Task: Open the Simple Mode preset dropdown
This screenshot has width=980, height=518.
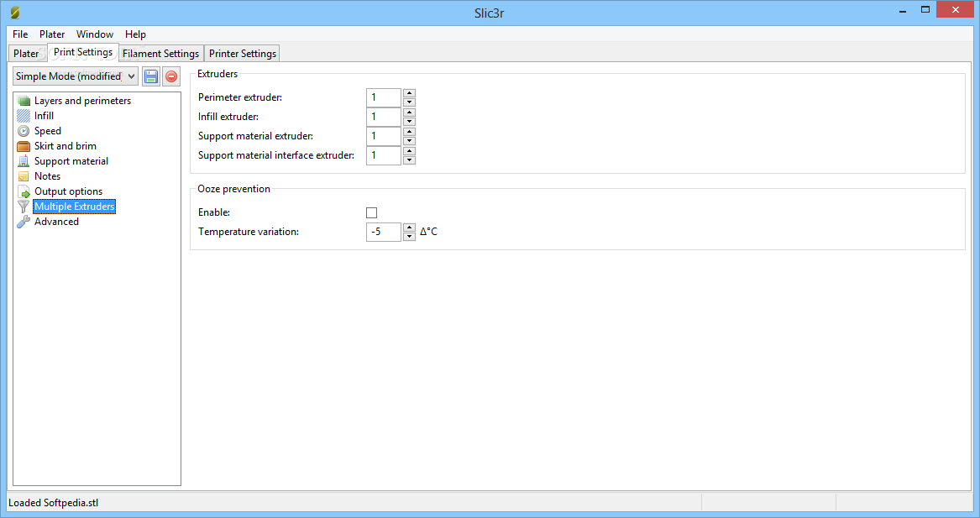Action: (75, 76)
